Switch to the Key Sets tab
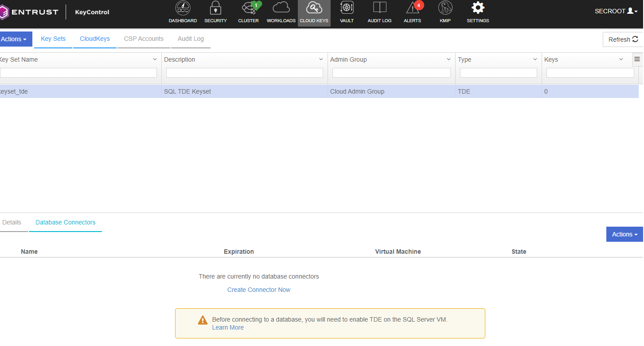This screenshot has height=346, width=644. [53, 39]
